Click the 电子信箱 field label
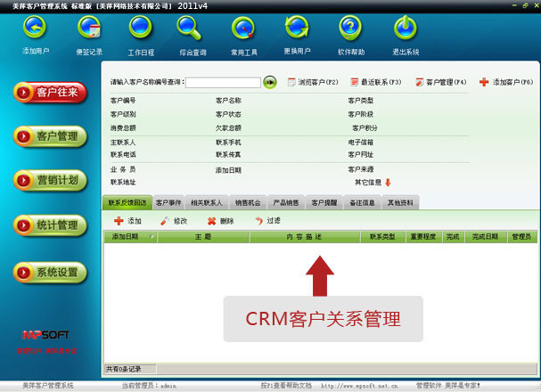The height and width of the screenshot is (392, 541). pyautogui.click(x=361, y=143)
